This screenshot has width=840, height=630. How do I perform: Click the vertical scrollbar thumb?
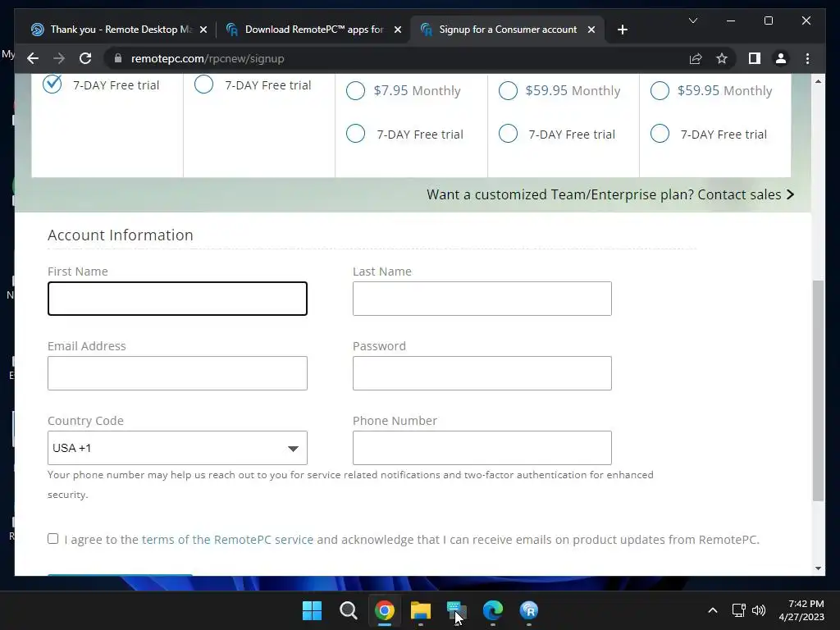(818, 391)
